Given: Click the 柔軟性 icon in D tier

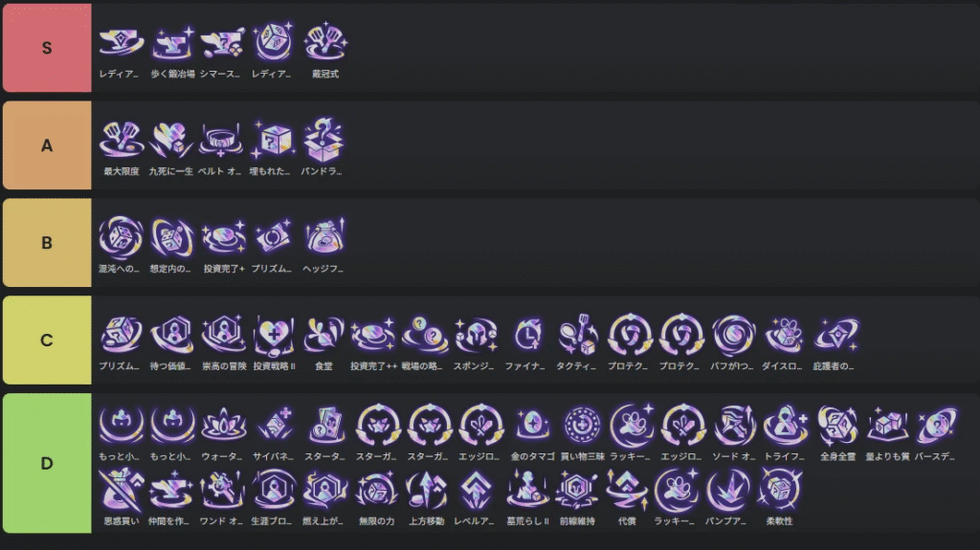Looking at the screenshot, I should pyautogui.click(x=779, y=490).
